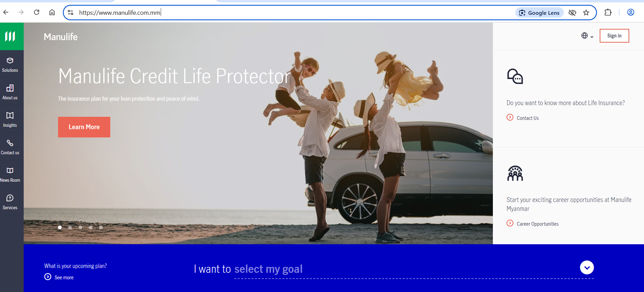
Task: Click the Career Opportunities link
Action: tap(538, 224)
